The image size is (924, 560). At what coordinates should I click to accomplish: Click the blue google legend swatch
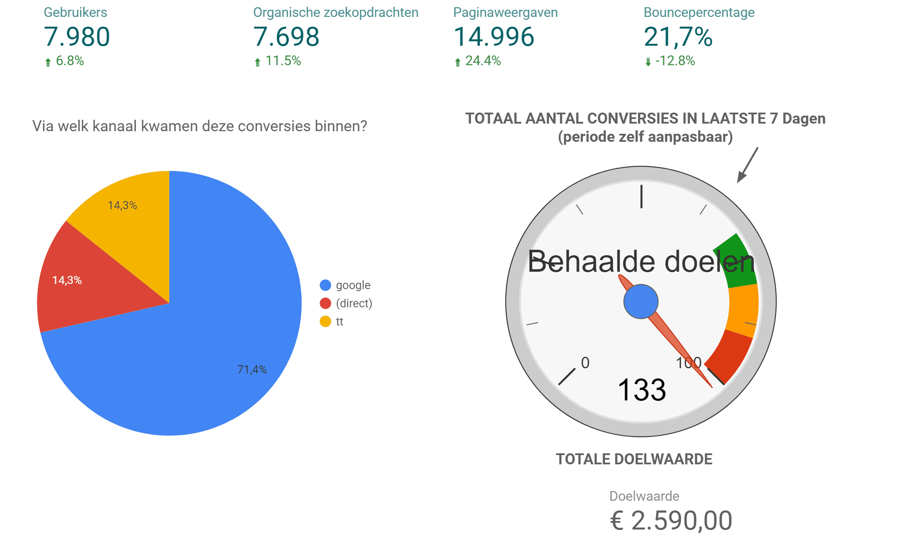point(325,285)
